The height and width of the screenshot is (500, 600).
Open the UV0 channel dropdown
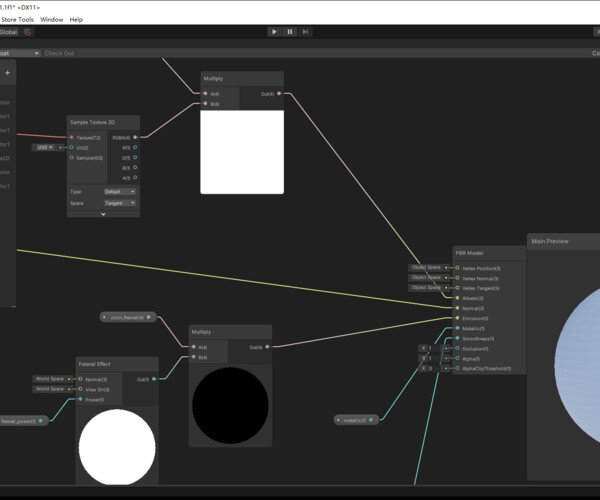click(45, 147)
